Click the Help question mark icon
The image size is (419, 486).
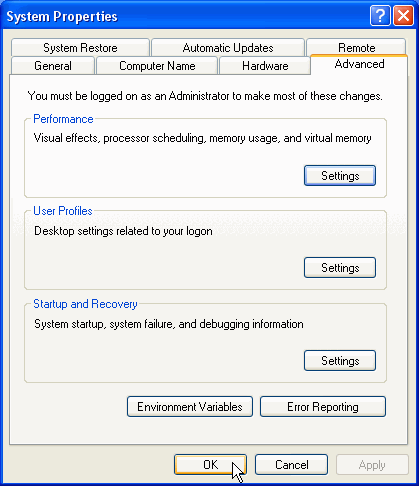[x=380, y=16]
